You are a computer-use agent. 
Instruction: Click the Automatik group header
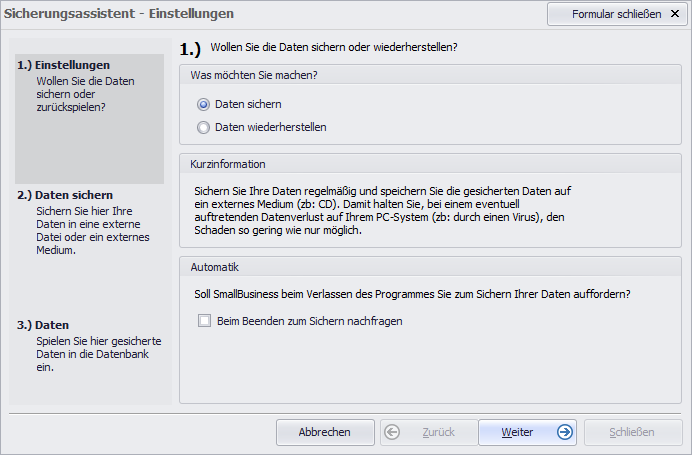pyautogui.click(x=430, y=267)
